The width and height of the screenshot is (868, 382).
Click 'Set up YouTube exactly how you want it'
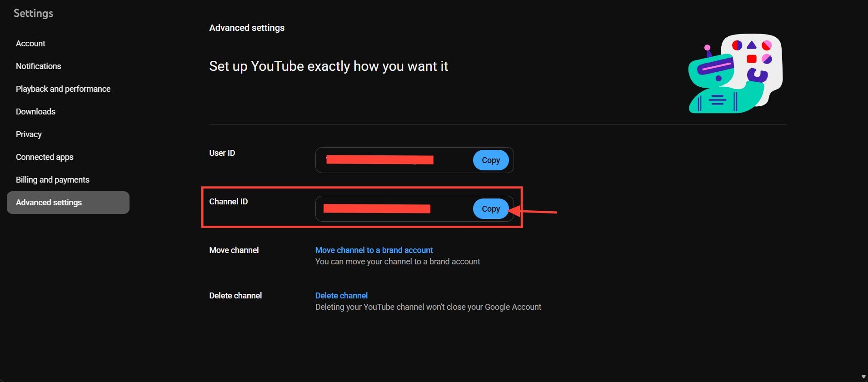pyautogui.click(x=329, y=66)
